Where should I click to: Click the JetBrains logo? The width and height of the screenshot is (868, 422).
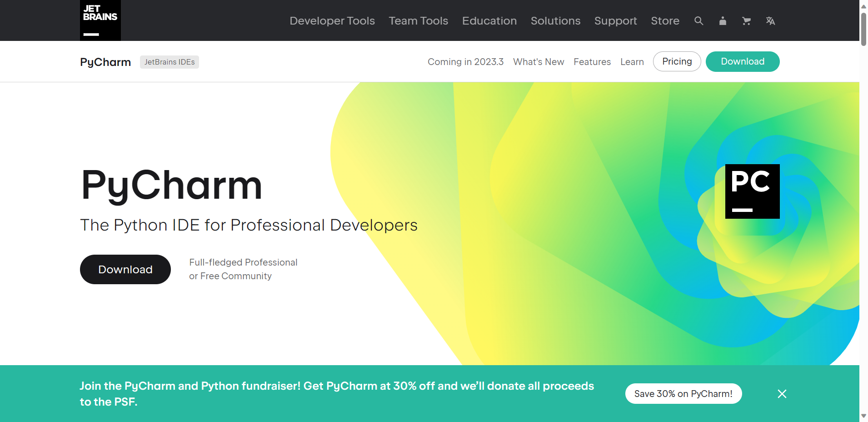tap(100, 20)
